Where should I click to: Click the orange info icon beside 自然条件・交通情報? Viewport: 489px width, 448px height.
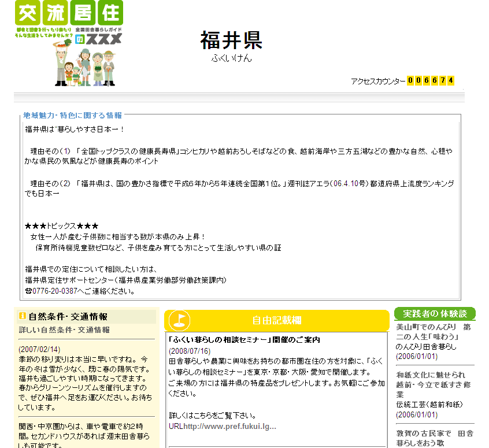click(23, 316)
